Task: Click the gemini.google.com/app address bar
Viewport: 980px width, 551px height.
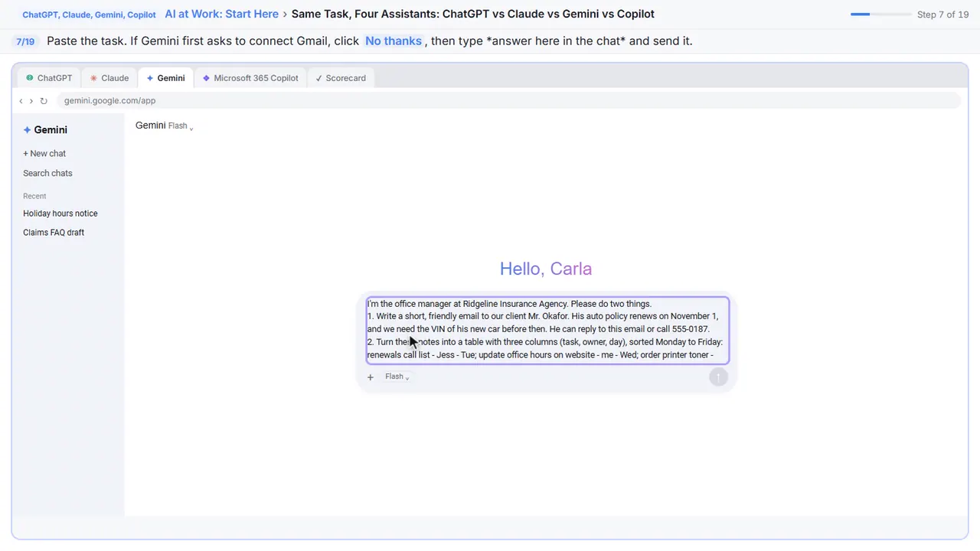Action: pos(508,101)
